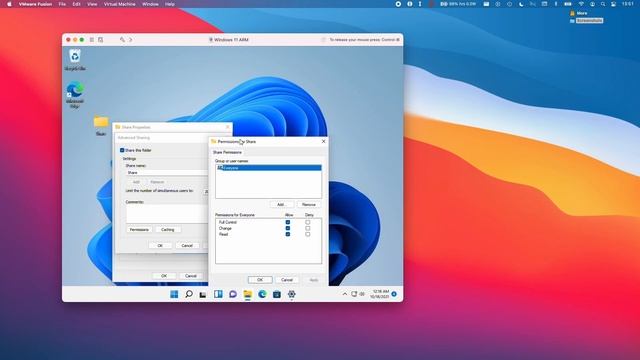This screenshot has width=640, height=360.
Task: Open the Windows Start menu
Action: coord(174,294)
